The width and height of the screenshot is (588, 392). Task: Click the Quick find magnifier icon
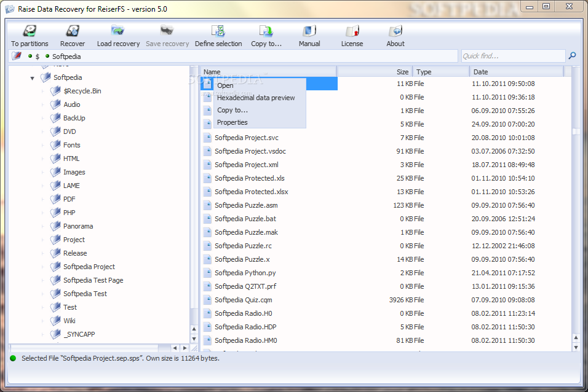click(x=572, y=56)
